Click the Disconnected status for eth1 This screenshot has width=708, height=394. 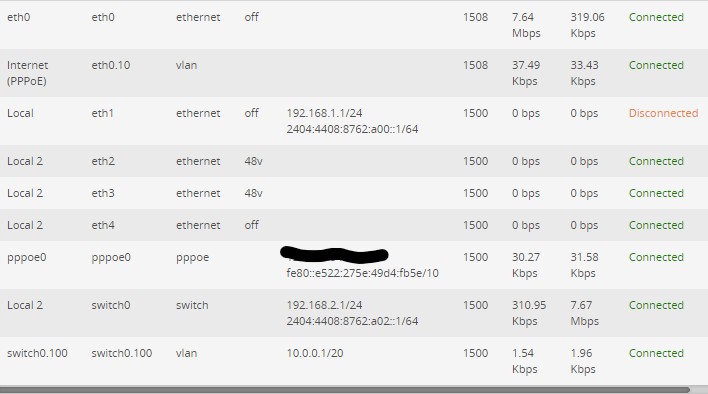663,113
